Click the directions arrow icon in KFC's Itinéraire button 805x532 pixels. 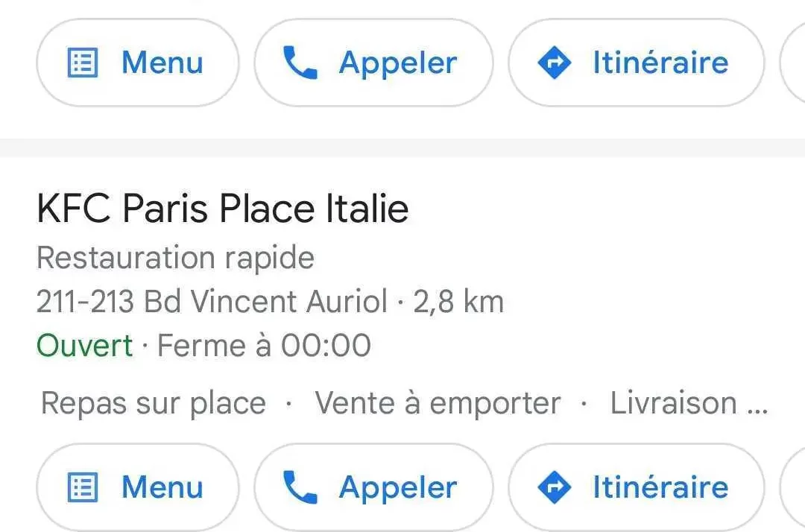click(x=555, y=487)
